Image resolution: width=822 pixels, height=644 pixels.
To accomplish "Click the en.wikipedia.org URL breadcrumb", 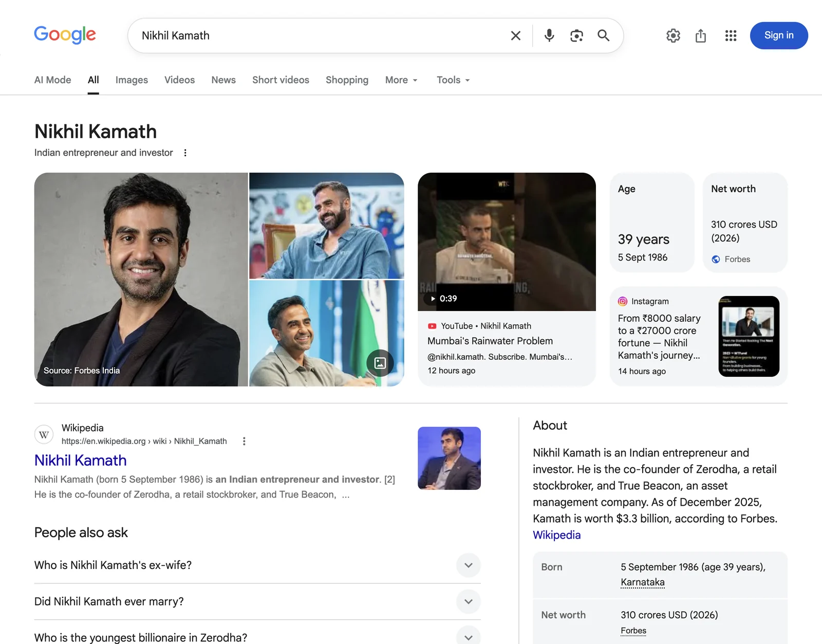I will point(144,441).
